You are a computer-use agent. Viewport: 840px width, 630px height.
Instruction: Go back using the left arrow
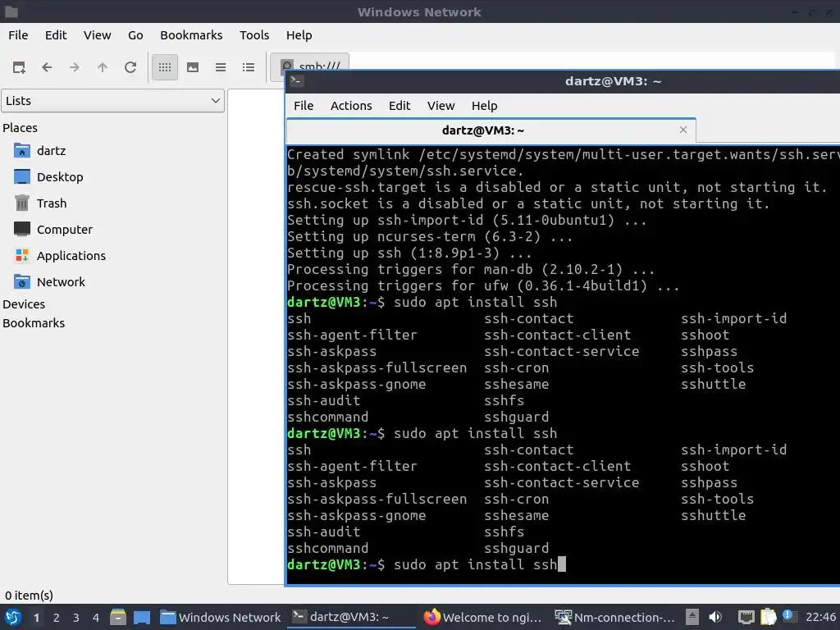point(47,67)
